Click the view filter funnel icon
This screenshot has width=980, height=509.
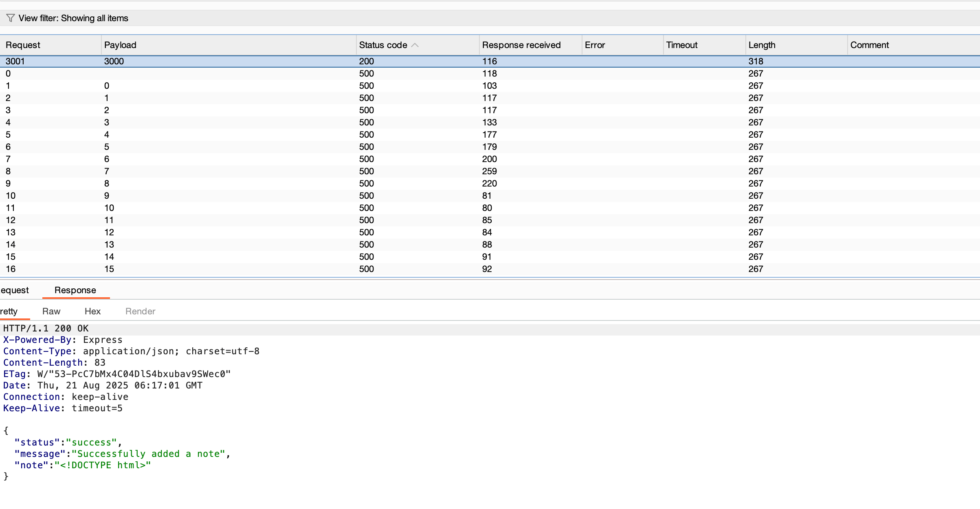coord(11,18)
